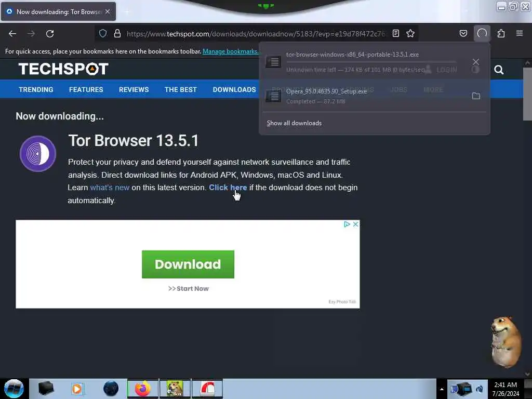Viewport: 532px width, 399px height.
Task: Click the media player taskbar icon
Action: [77, 389]
